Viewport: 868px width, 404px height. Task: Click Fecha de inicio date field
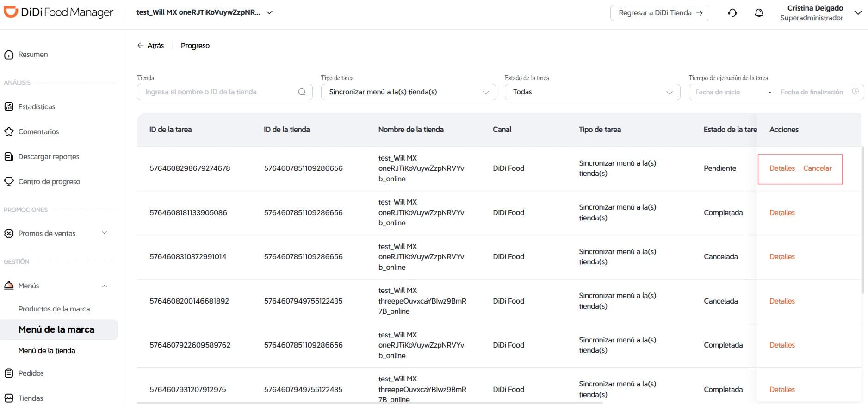(718, 92)
